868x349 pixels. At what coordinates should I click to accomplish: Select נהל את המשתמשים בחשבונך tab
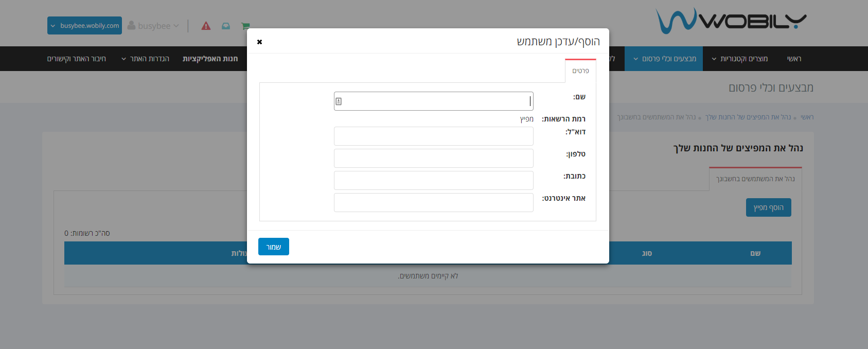coord(755,179)
